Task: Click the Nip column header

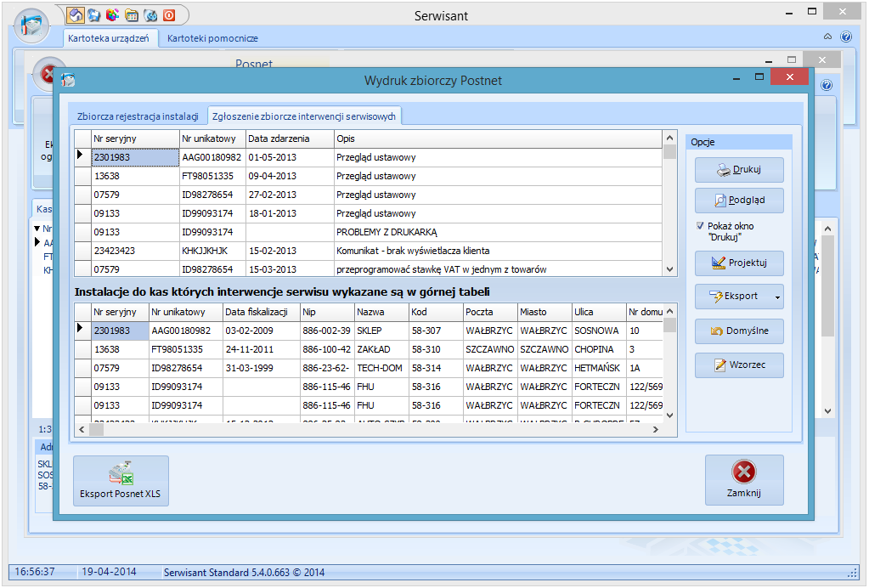Action: coord(327,312)
